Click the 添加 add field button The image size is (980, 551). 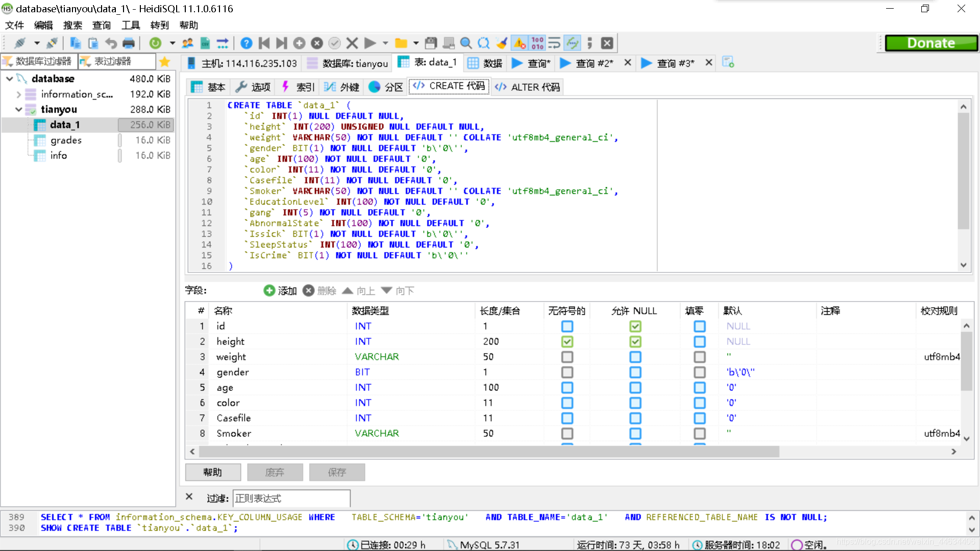point(280,291)
